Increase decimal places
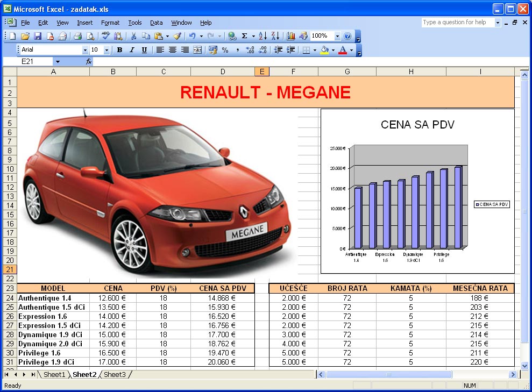Screen dimensions: 532x392 [x=250, y=50]
